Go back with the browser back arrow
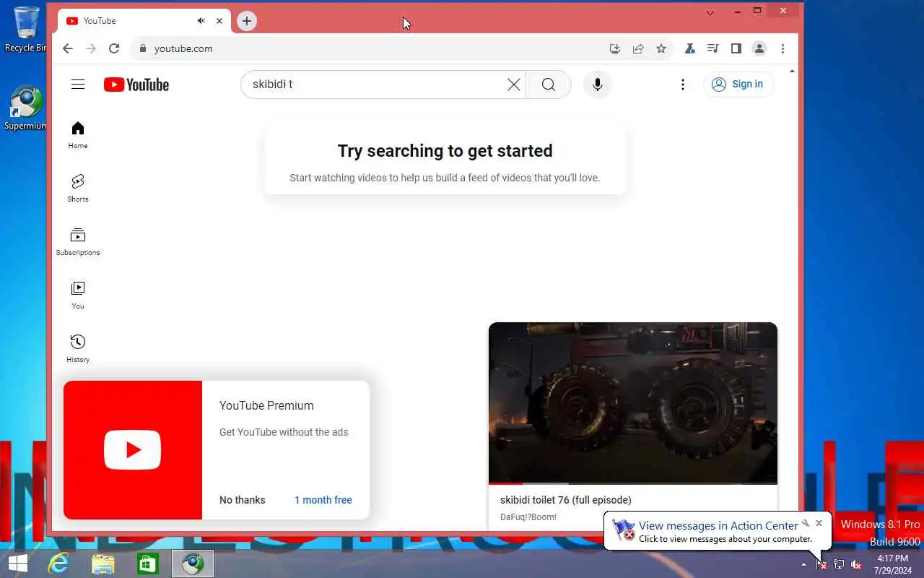Viewport: 924px width, 578px height. coord(68,48)
